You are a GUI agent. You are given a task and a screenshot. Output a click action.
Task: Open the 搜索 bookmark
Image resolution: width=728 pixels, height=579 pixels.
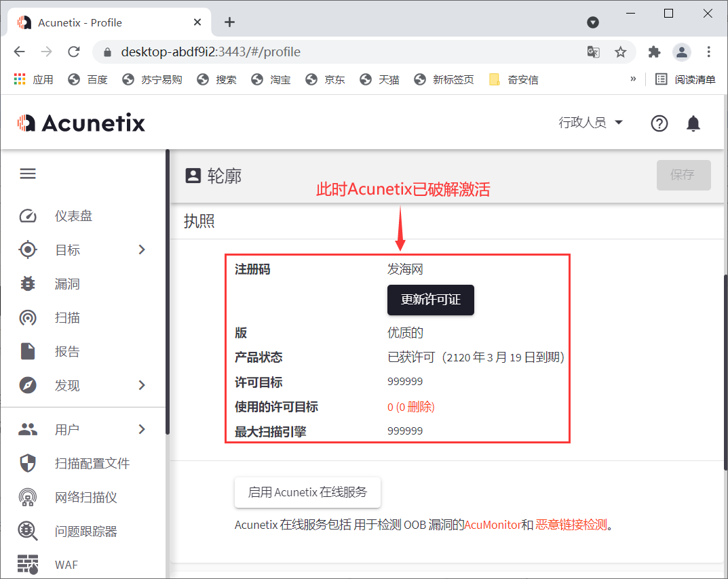[x=216, y=80]
